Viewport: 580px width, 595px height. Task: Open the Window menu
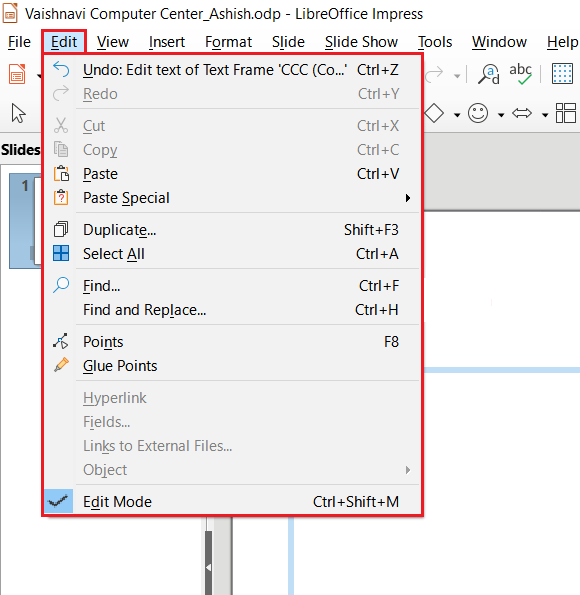click(x=499, y=42)
